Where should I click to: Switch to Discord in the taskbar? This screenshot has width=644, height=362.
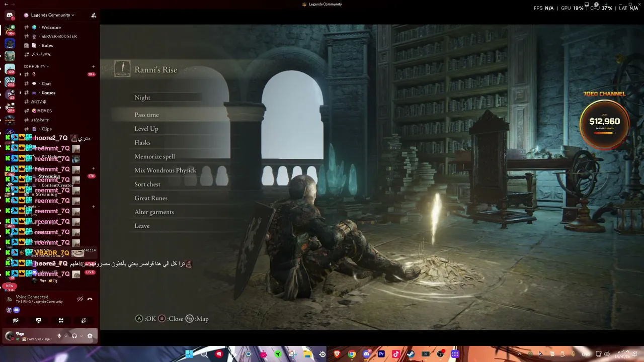(x=367, y=354)
